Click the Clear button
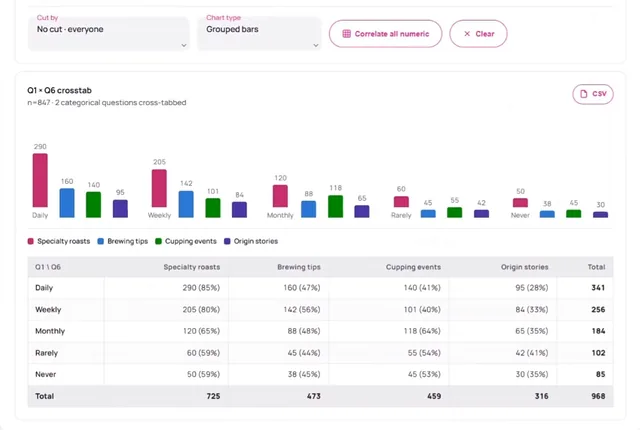The width and height of the screenshot is (640, 430). click(x=478, y=34)
